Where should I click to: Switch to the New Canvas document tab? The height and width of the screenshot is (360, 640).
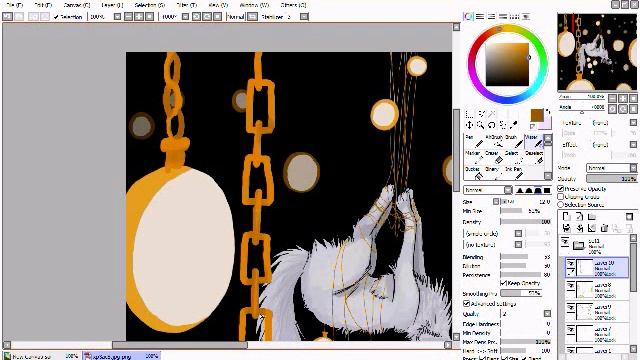click(x=41, y=356)
